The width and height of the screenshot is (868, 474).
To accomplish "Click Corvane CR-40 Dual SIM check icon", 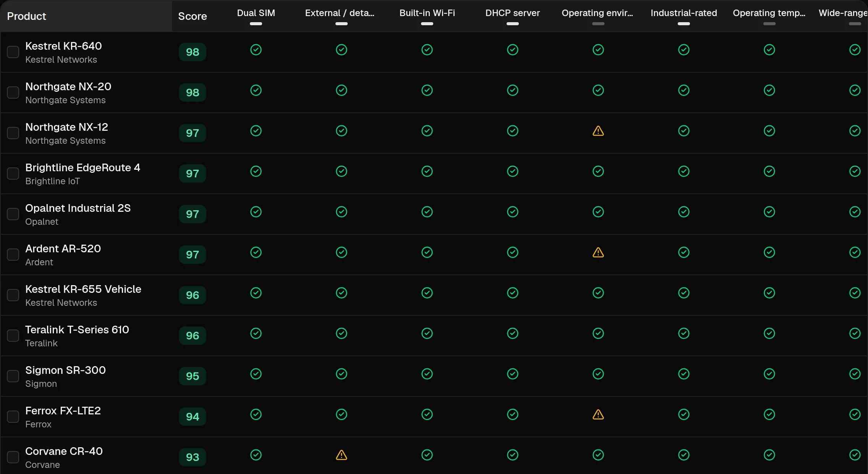I will (x=256, y=455).
